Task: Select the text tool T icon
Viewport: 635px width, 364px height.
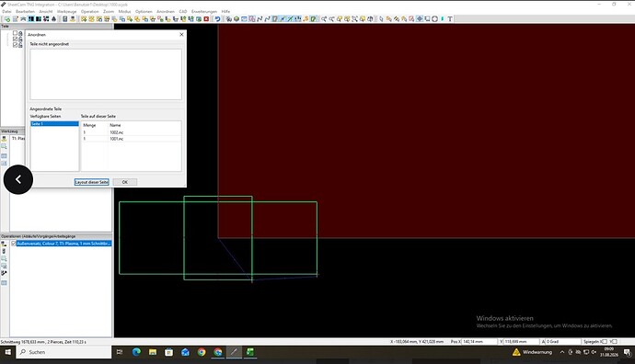Action: coord(450,19)
